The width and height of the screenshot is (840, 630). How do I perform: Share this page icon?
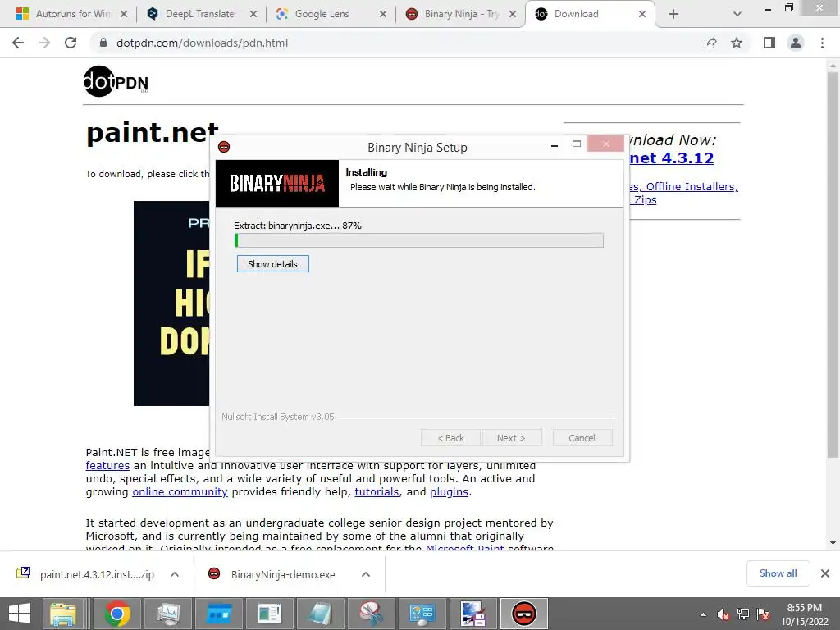tap(710, 43)
